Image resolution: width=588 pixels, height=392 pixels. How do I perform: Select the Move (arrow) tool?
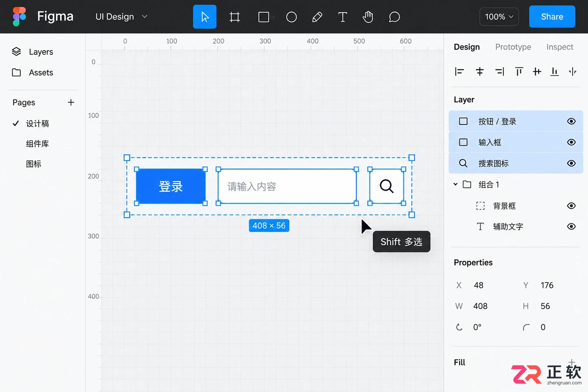pos(205,17)
